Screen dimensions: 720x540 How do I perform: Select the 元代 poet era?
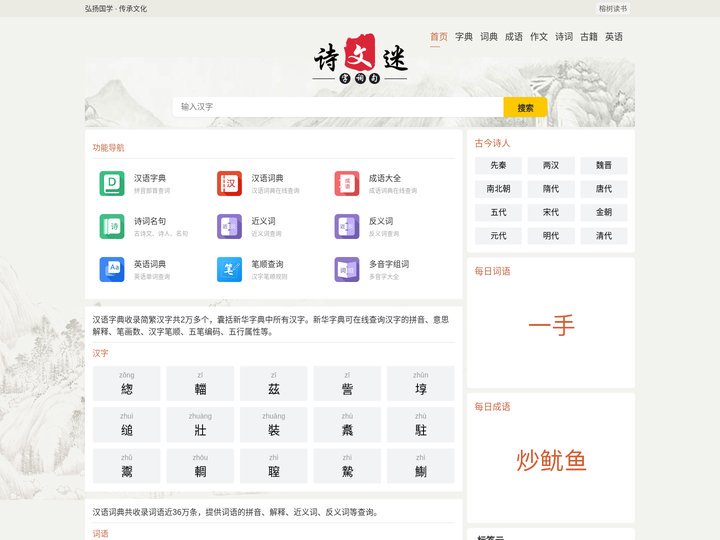(x=498, y=236)
